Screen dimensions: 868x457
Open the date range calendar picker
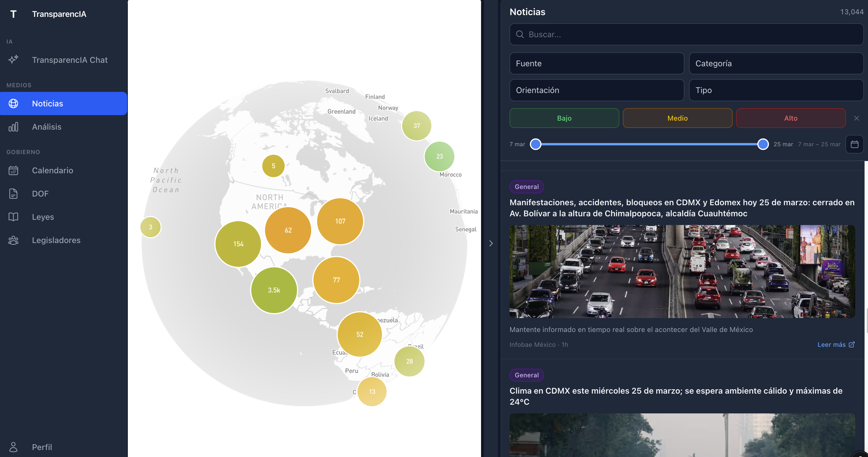pyautogui.click(x=854, y=144)
